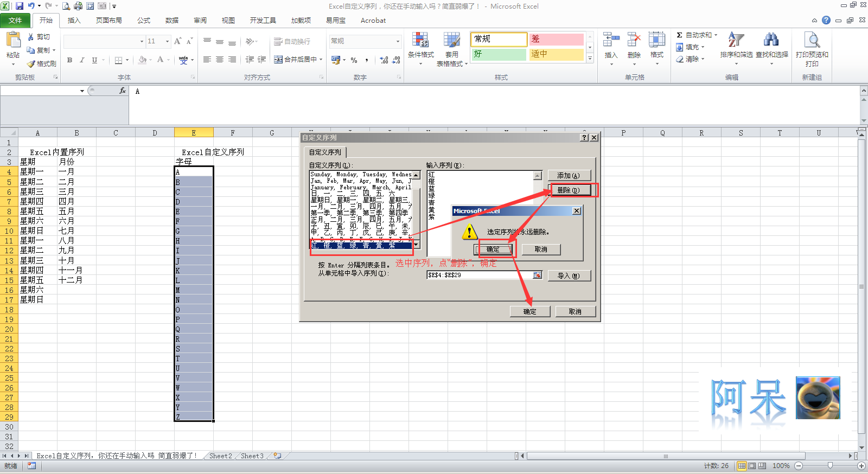
Task: Switch to the Sheet2 worksheet tab
Action: tap(220, 456)
